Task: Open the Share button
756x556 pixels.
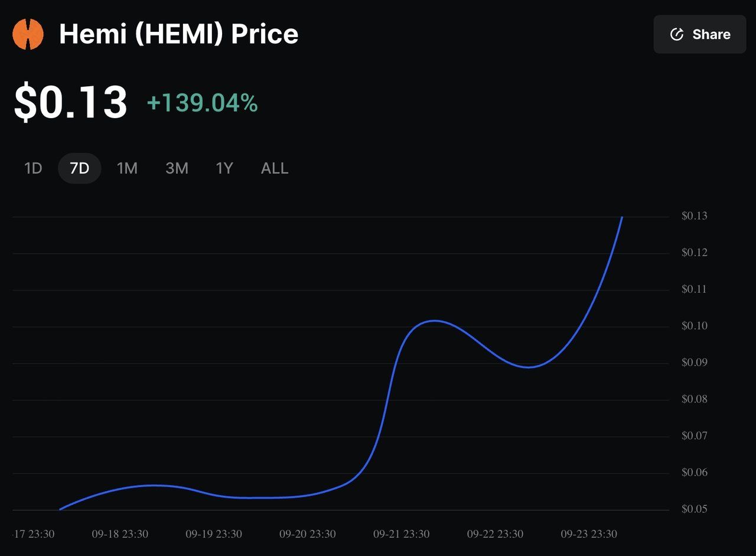Action: pyautogui.click(x=700, y=34)
